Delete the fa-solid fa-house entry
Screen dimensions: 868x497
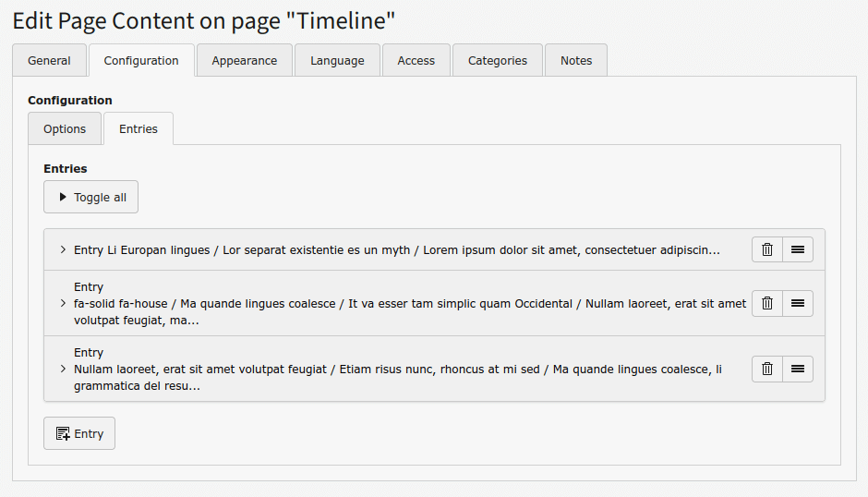[767, 303]
